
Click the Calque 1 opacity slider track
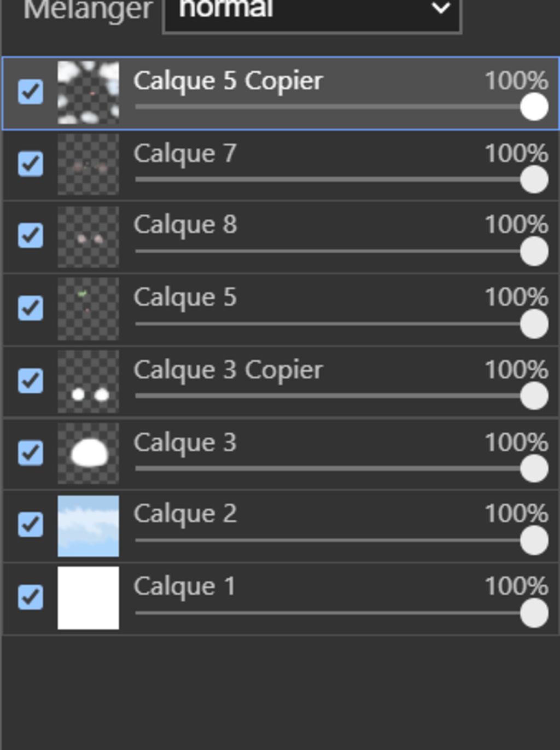pyautogui.click(x=328, y=613)
